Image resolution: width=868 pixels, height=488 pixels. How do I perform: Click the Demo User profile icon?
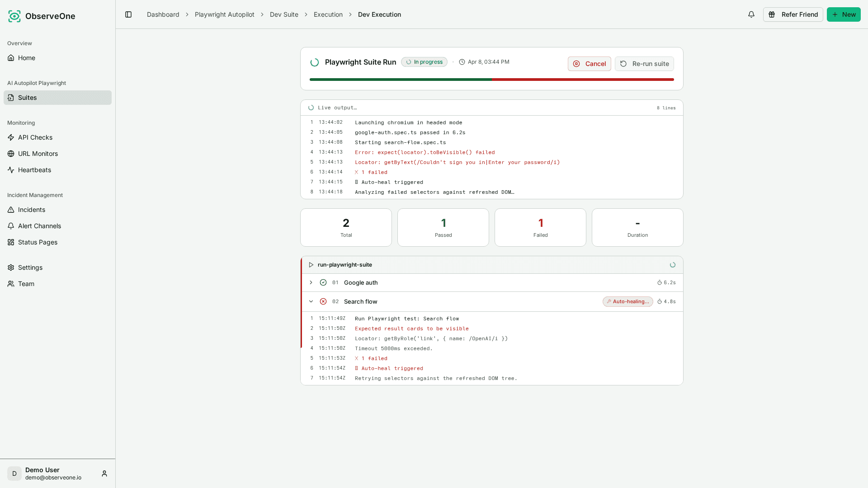tap(104, 474)
